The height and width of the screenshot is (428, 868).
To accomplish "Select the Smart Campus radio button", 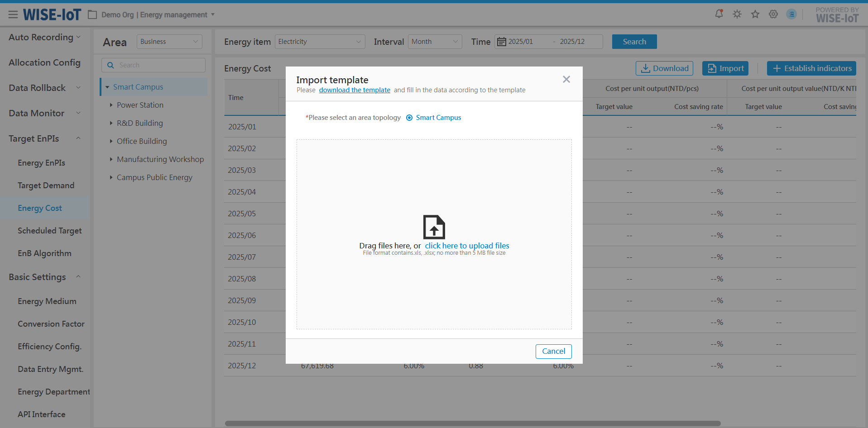I will [x=409, y=118].
